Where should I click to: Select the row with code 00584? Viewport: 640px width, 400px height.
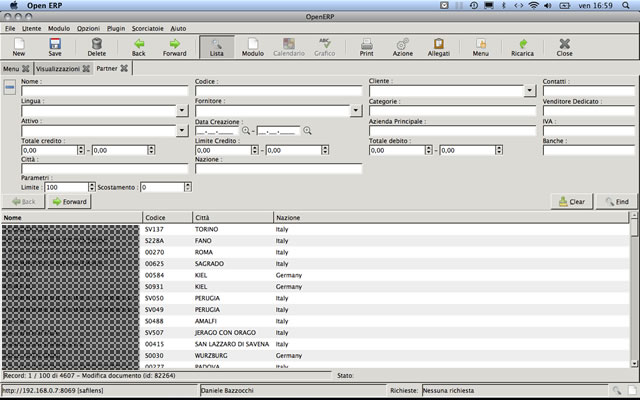[x=315, y=275]
